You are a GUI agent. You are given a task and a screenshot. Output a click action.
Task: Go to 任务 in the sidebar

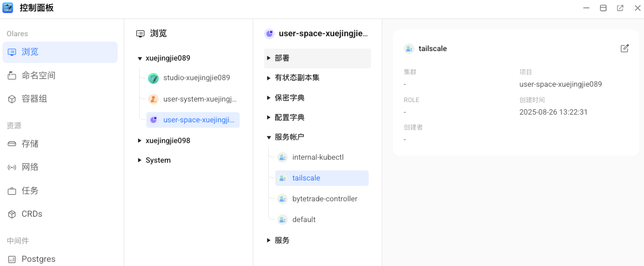coord(30,191)
